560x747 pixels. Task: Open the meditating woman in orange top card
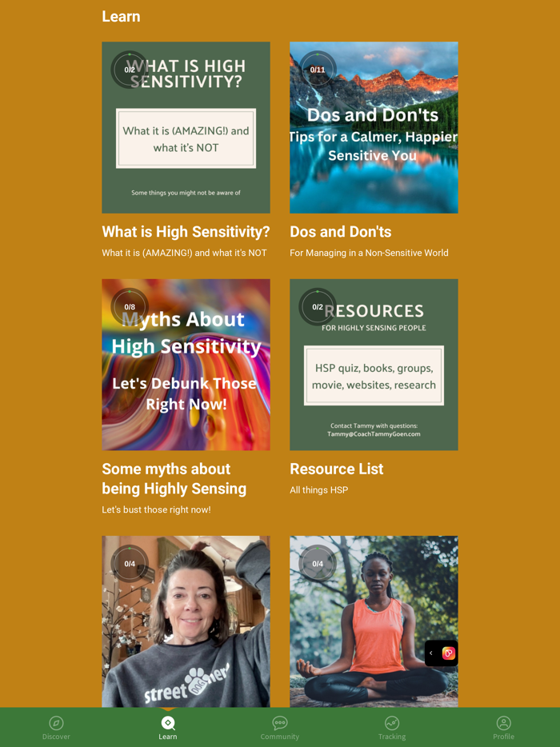coord(374,621)
